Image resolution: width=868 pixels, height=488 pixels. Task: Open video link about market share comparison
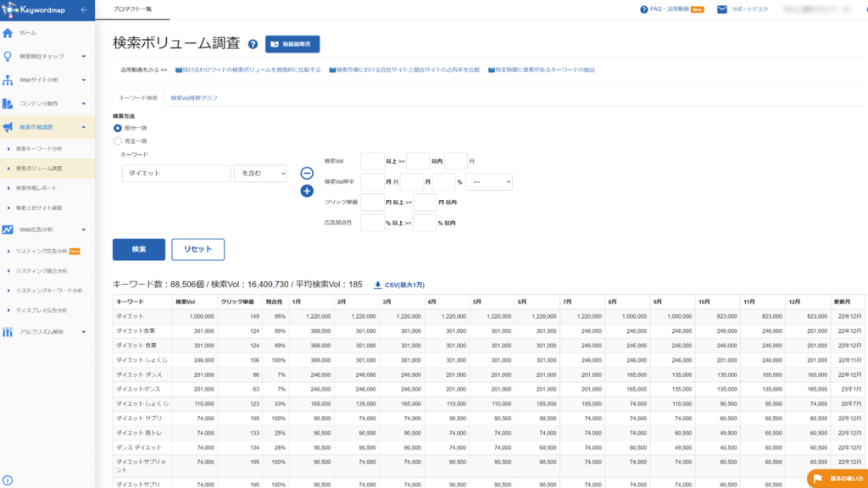pyautogui.click(x=404, y=69)
